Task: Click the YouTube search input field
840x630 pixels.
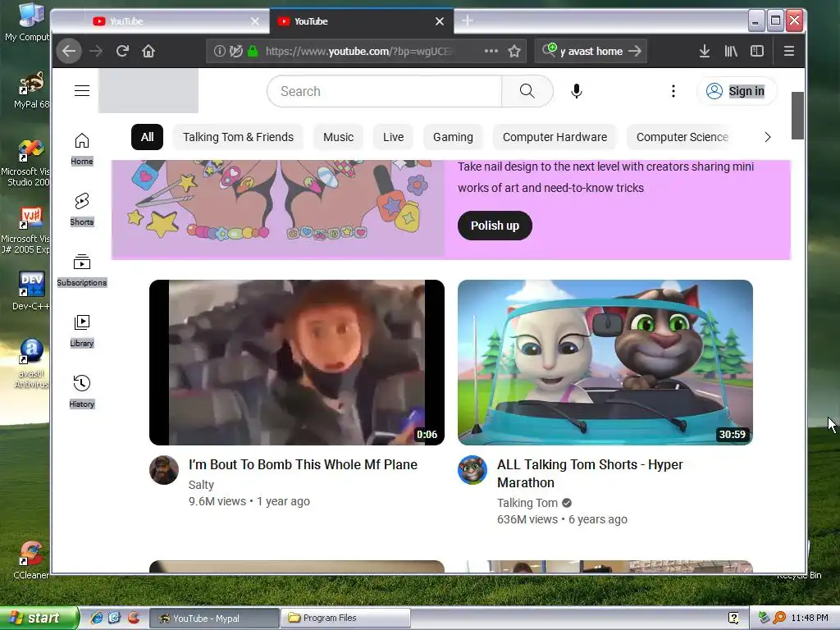Action: coord(385,91)
